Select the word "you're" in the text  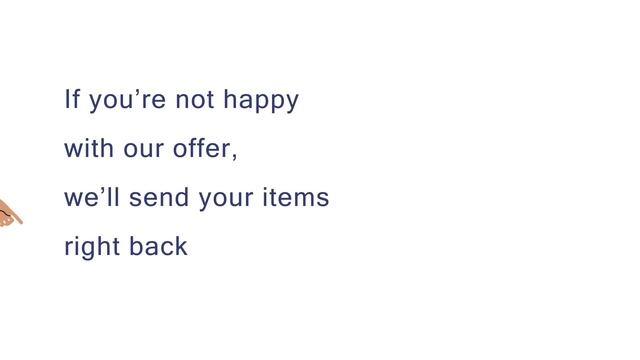(127, 101)
